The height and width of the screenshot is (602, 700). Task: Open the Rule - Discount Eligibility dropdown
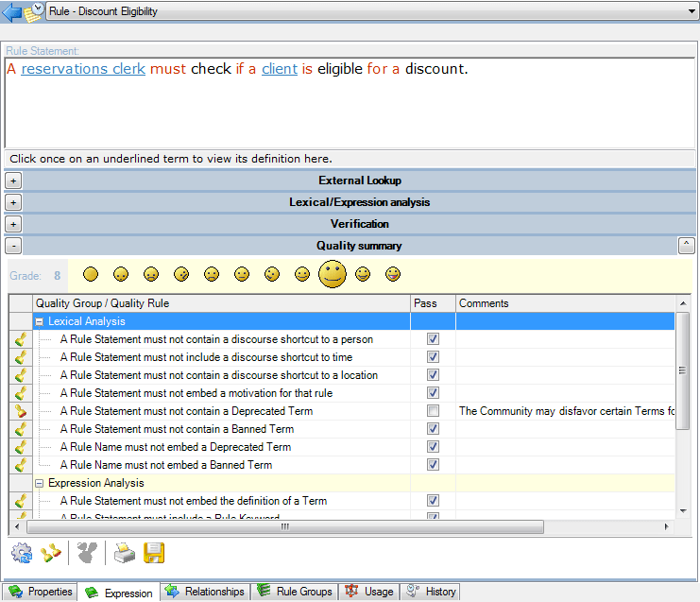[x=692, y=11]
